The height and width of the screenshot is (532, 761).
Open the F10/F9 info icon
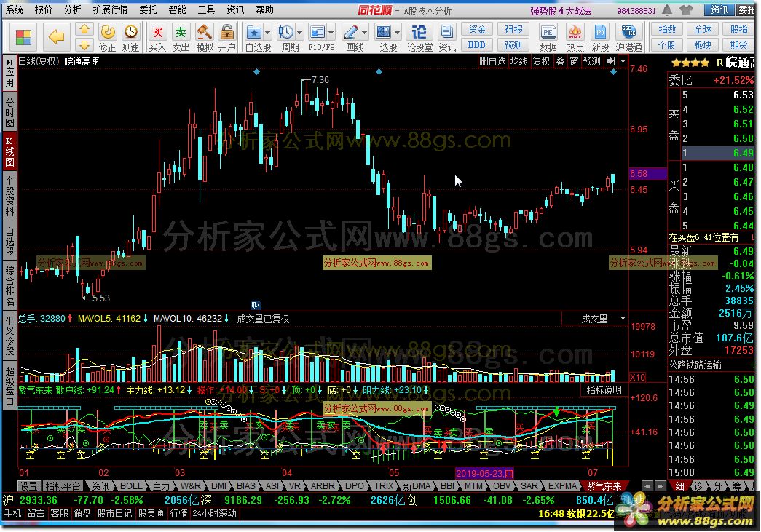(x=317, y=33)
